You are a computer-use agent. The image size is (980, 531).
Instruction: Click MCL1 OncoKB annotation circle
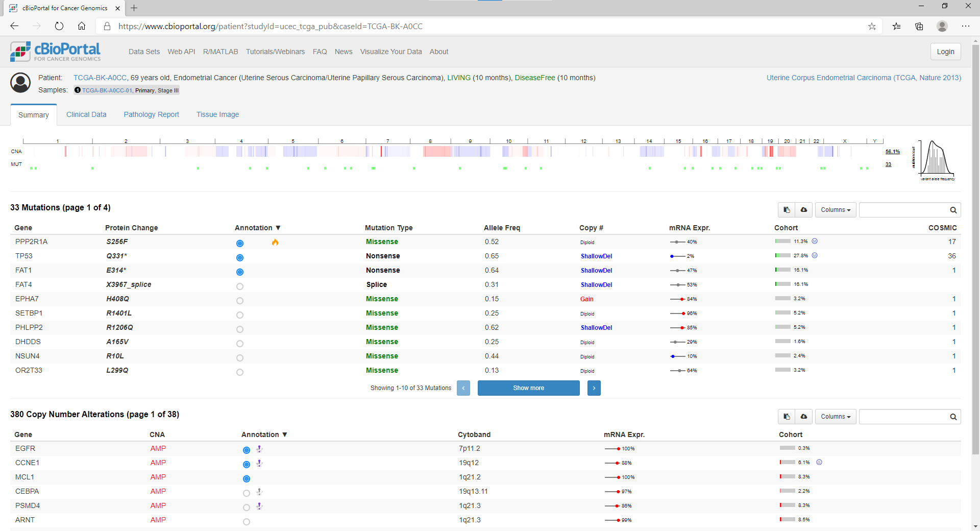click(247, 479)
